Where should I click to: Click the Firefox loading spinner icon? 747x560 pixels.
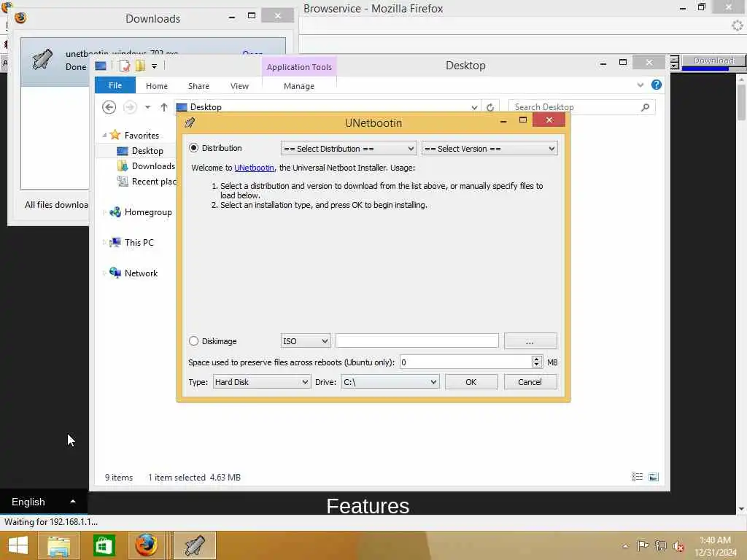pos(737,26)
